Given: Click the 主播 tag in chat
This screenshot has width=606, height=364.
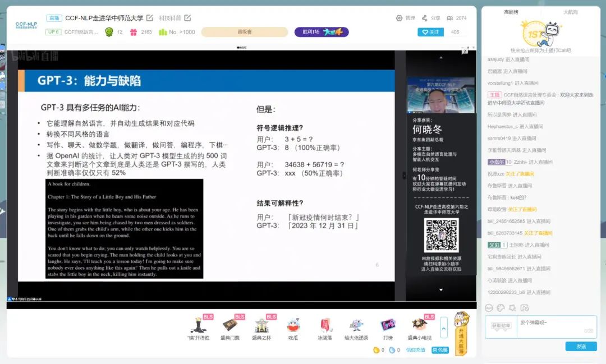Looking at the screenshot, I should (494, 95).
